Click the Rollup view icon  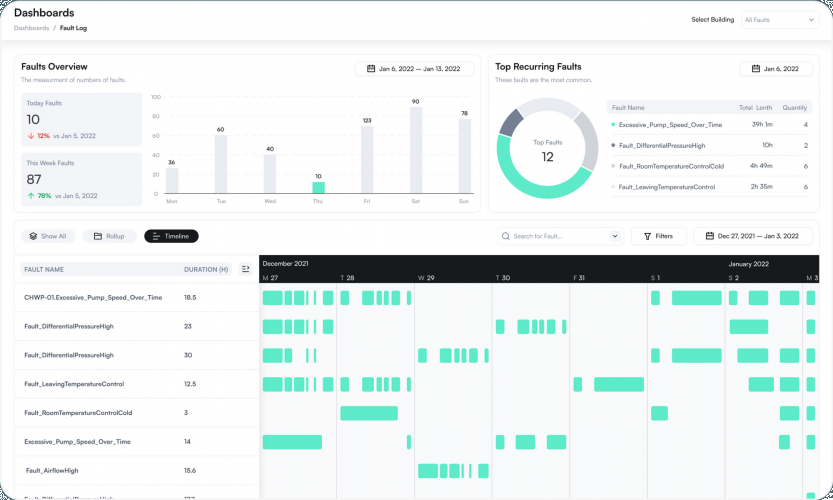pyautogui.click(x=98, y=236)
